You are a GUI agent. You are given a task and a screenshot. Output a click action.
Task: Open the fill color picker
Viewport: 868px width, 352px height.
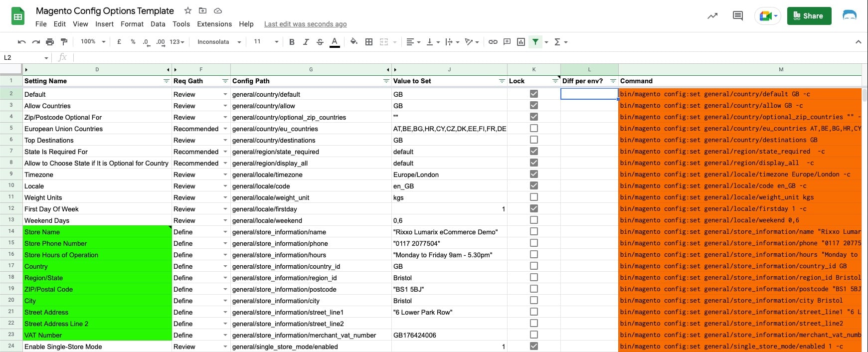pos(353,42)
